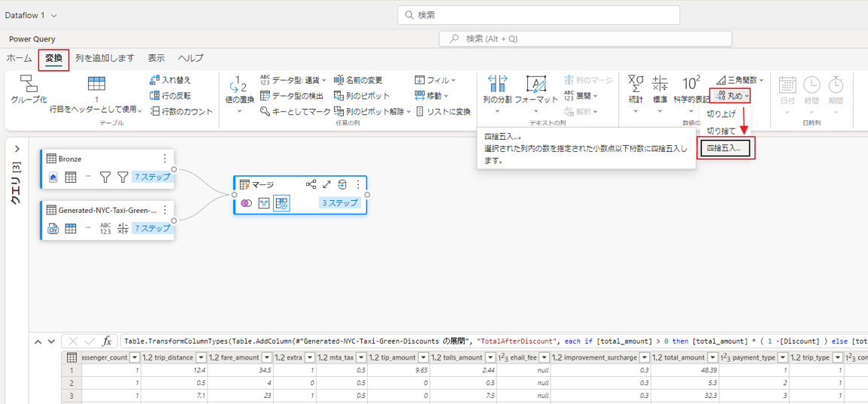Select the フォーマット text format icon

pyautogui.click(x=536, y=84)
